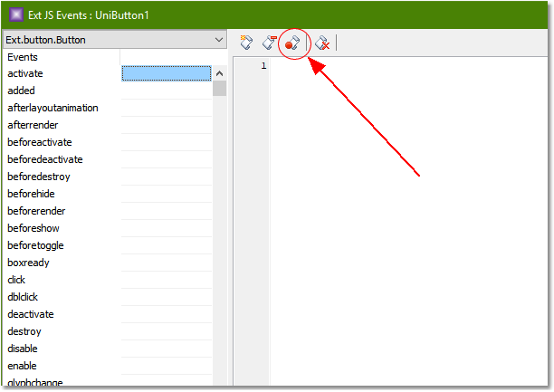This screenshot has height=392, width=554.
Task: Select the activate event
Action: 25,73
